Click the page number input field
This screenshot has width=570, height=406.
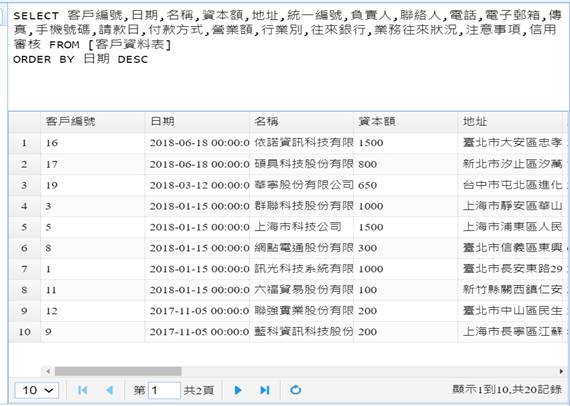(x=164, y=390)
